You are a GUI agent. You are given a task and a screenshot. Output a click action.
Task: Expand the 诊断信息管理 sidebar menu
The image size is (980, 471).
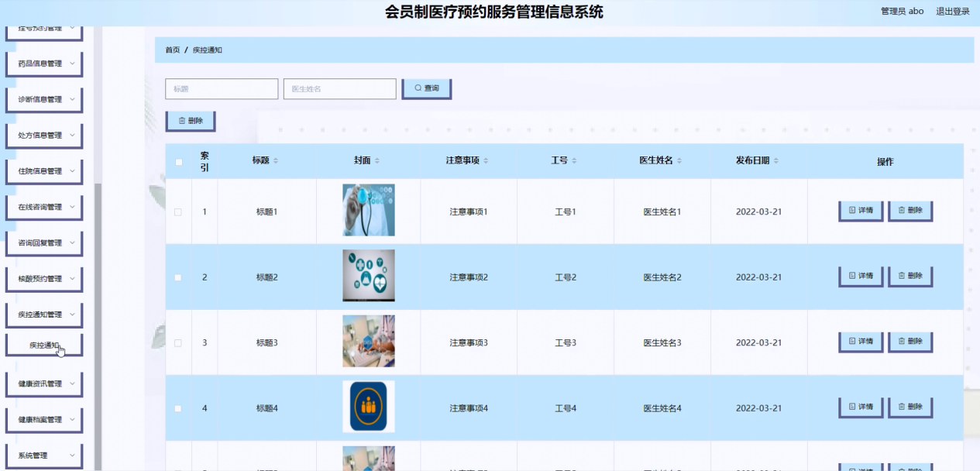44,100
